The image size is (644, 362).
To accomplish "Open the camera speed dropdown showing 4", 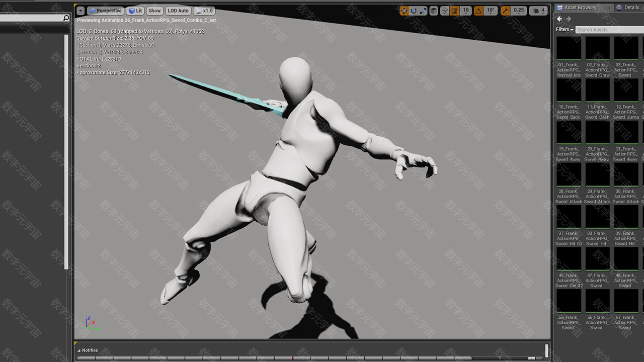I will click(x=539, y=11).
